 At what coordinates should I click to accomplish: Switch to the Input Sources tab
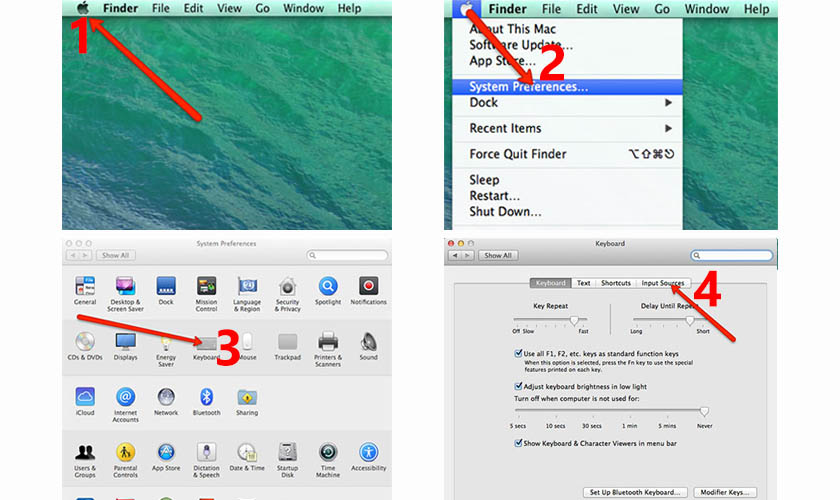[x=663, y=283]
